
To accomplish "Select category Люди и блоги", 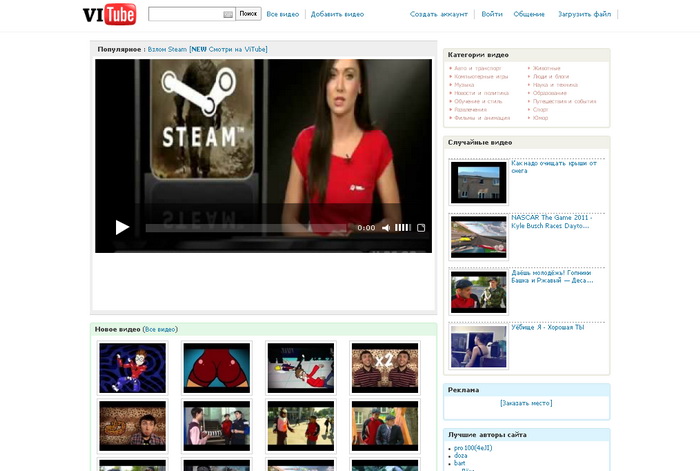I will pyautogui.click(x=551, y=76).
